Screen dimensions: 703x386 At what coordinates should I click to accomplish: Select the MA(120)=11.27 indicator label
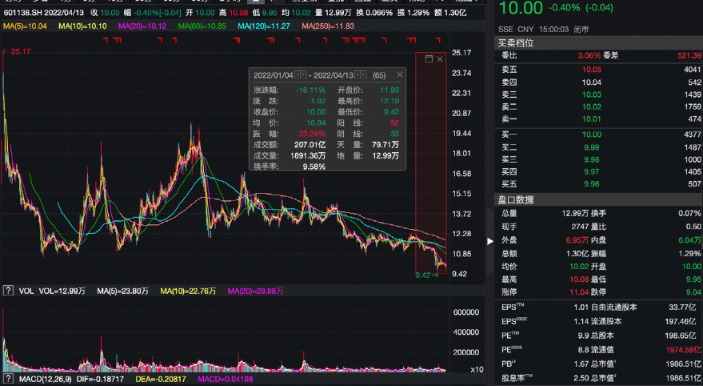coord(264,26)
